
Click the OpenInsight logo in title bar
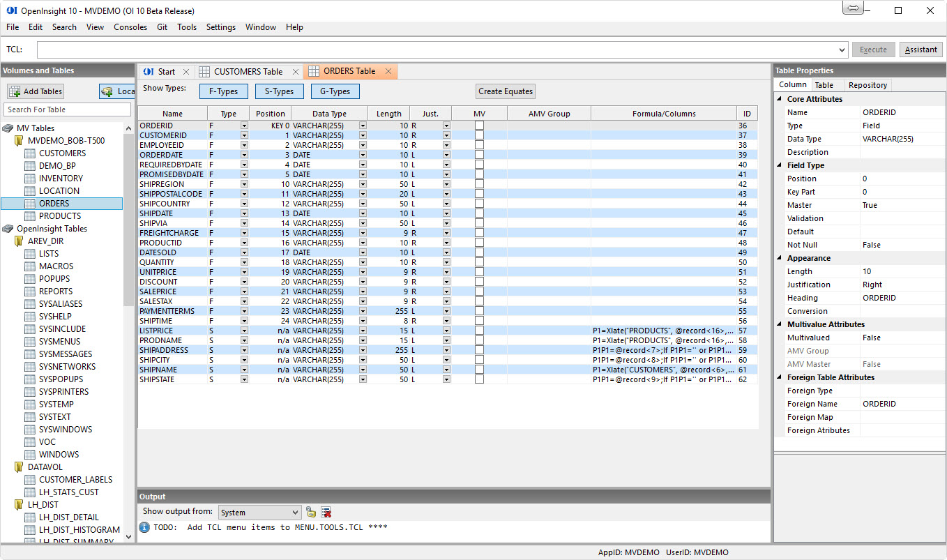[10, 10]
